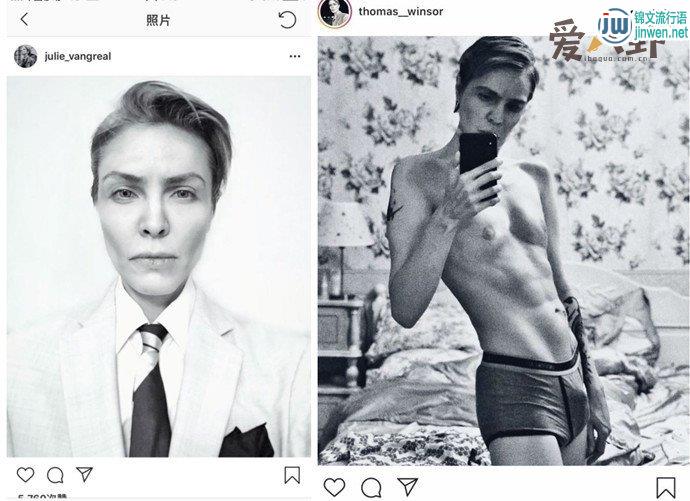The image size is (690, 501).
Task: Save thomas__winsor's post with the bookmark
Action: pyautogui.click(x=666, y=488)
